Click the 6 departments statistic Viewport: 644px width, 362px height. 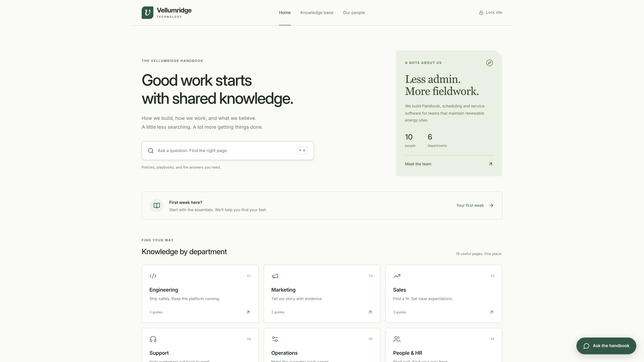pos(437,140)
